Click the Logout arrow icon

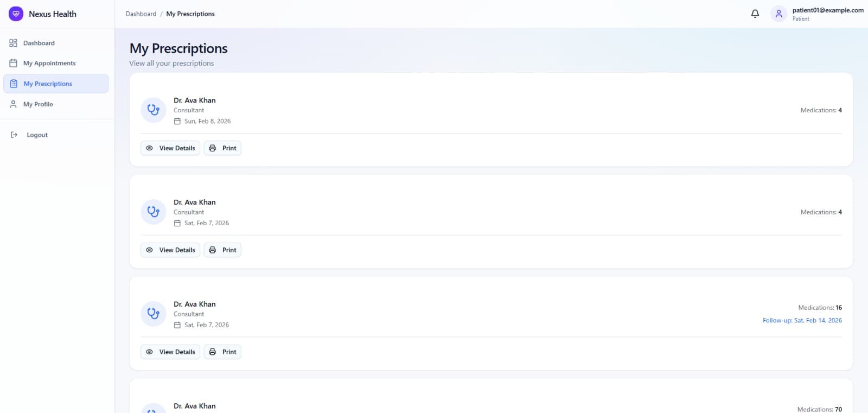[x=14, y=135]
